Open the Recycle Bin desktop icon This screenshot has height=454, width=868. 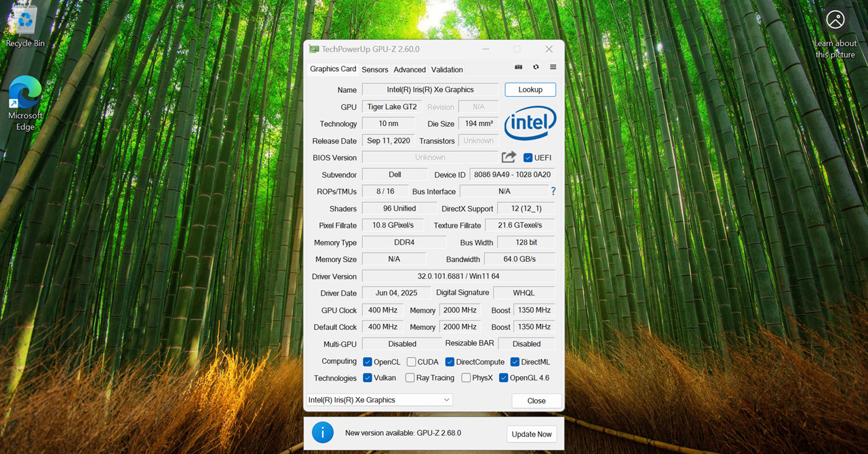click(x=25, y=27)
